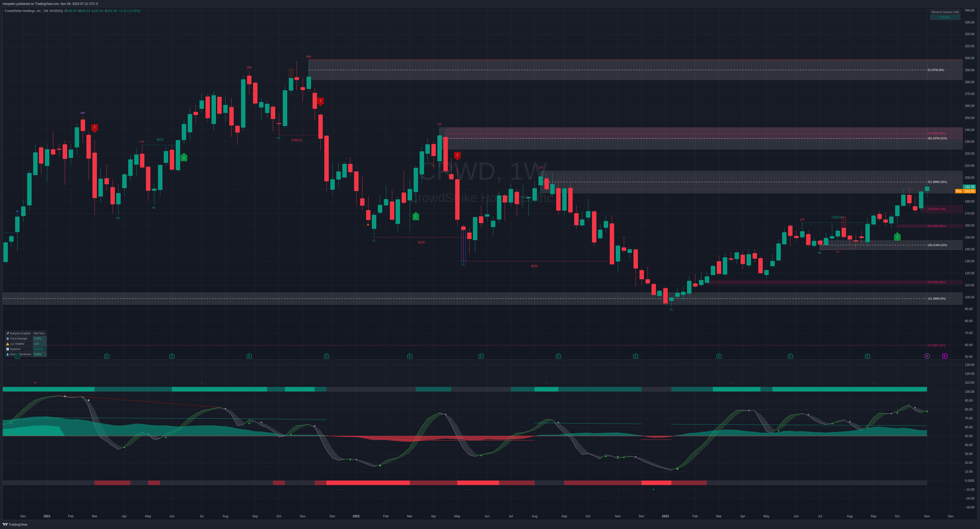Open the earnings marker at March 2021
Screen dimensions: 980x529
click(x=107, y=356)
